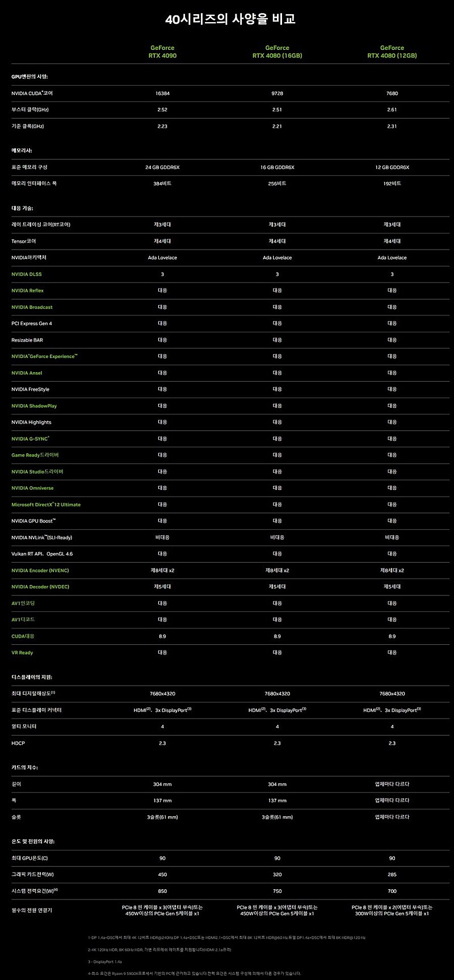Open the NVIDIA Studio 드라이버 link

tap(37, 472)
